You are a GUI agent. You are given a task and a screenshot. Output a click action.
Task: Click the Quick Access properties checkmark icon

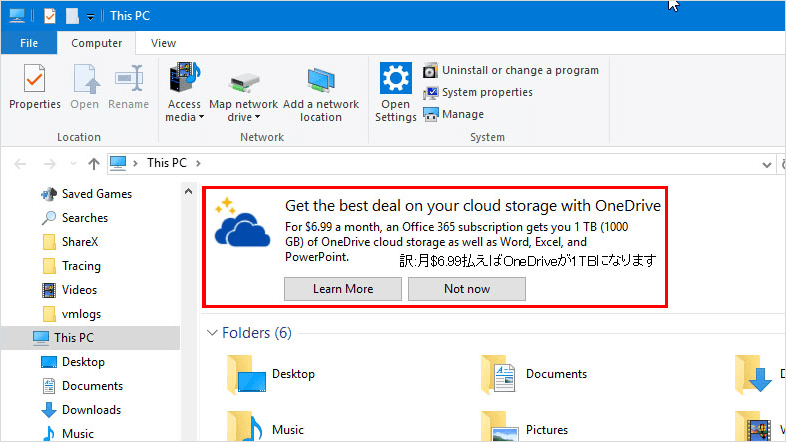50,16
